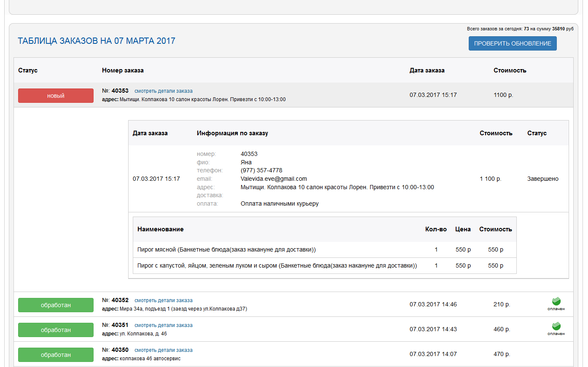Open details link for order 40350

point(163,350)
